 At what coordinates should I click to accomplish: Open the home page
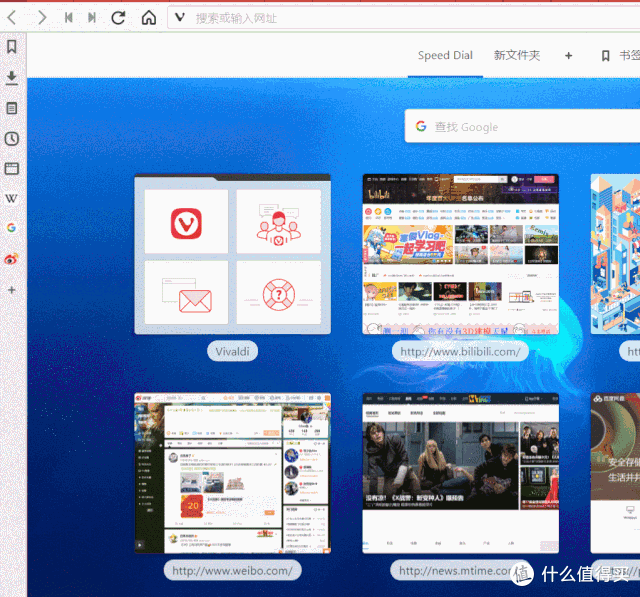149,18
